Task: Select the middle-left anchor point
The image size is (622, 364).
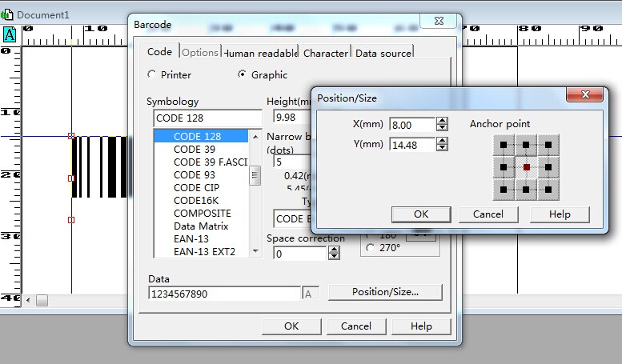Action: tap(504, 167)
